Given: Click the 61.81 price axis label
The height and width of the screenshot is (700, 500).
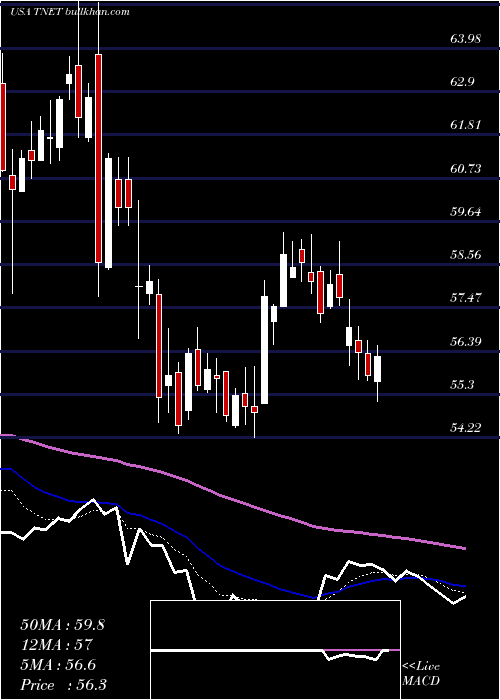Looking at the screenshot, I should [466, 125].
